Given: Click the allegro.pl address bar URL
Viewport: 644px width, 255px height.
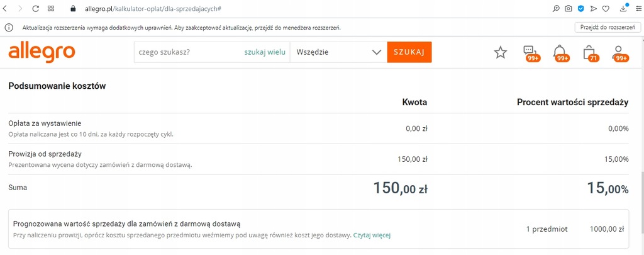Looking at the screenshot, I should 151,8.
